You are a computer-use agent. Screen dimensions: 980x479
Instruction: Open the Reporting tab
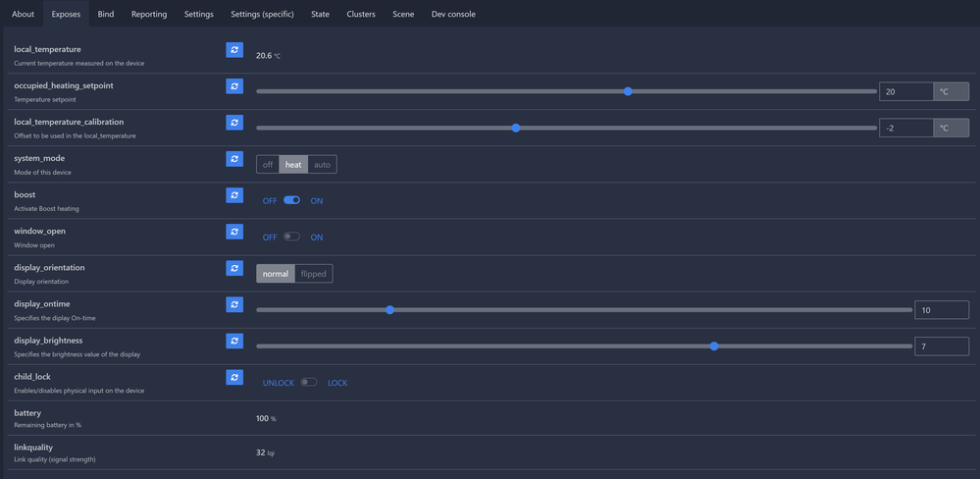(149, 14)
